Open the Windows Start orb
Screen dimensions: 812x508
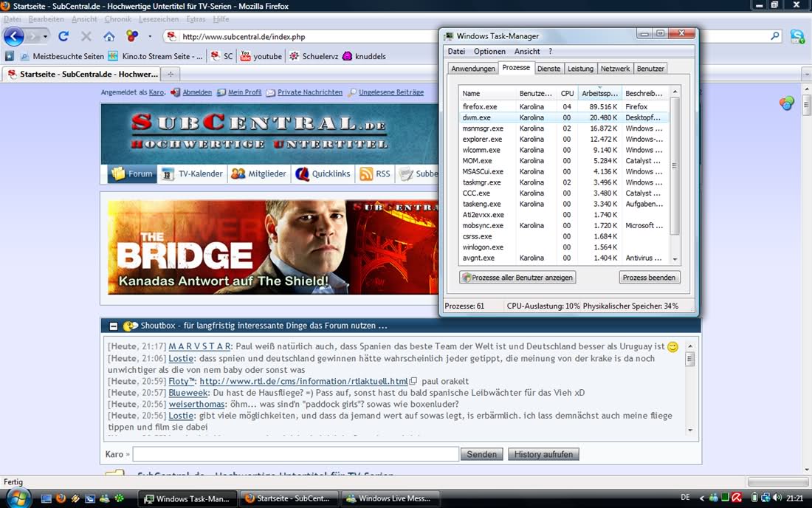18,498
